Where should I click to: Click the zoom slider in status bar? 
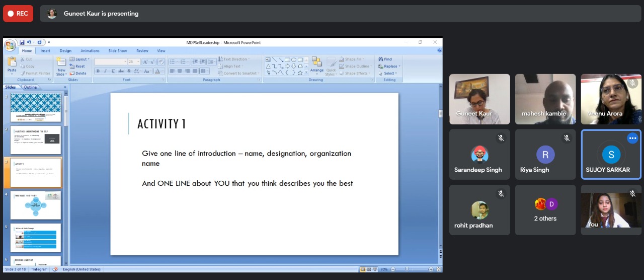click(x=407, y=269)
